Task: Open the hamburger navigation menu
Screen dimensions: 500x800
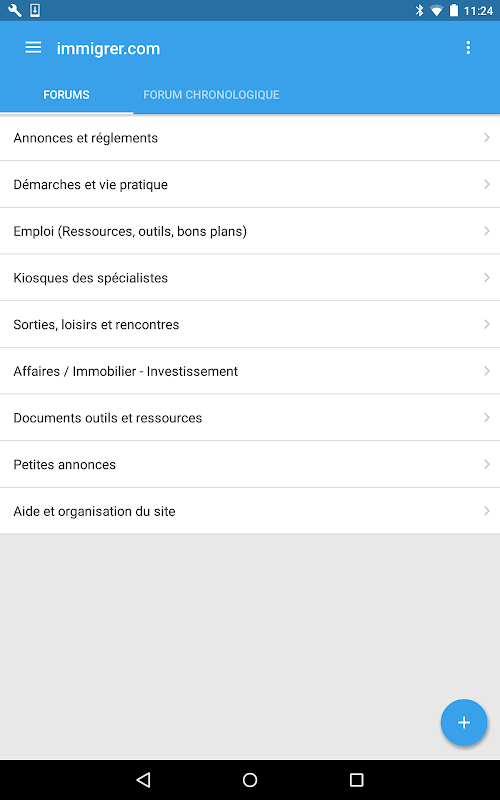Action: coord(33,48)
